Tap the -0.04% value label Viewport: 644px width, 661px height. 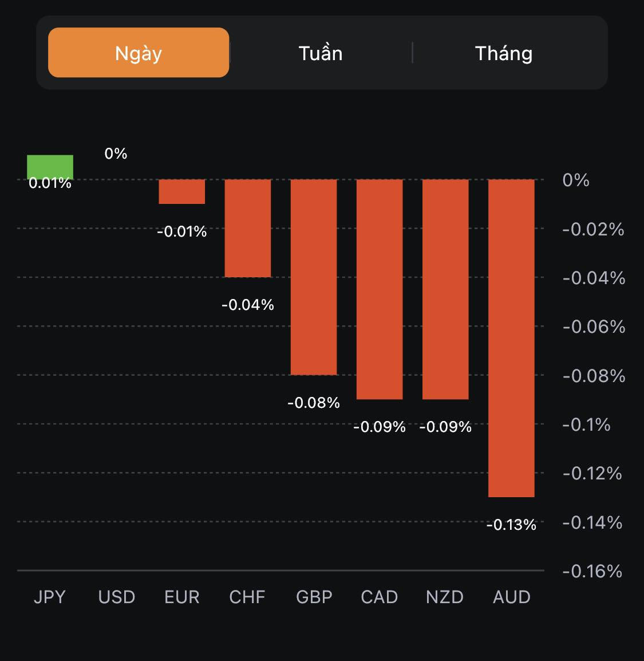tap(247, 305)
